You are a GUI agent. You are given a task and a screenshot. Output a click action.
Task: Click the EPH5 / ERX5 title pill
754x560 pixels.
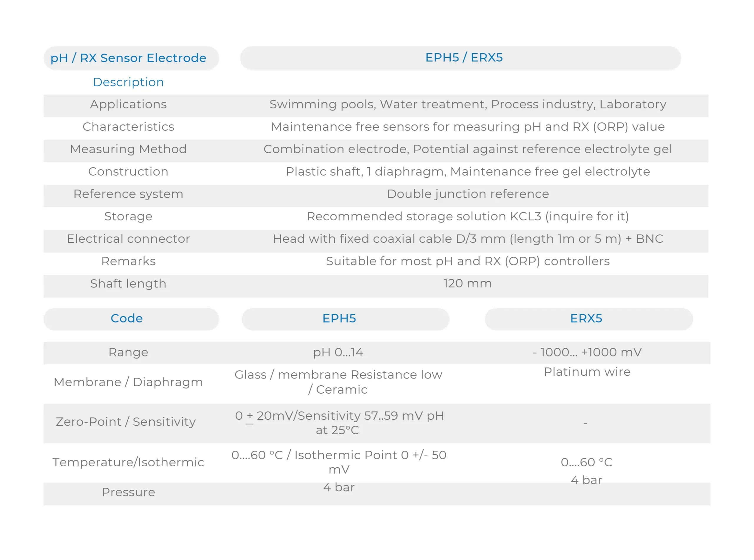pyautogui.click(x=464, y=58)
